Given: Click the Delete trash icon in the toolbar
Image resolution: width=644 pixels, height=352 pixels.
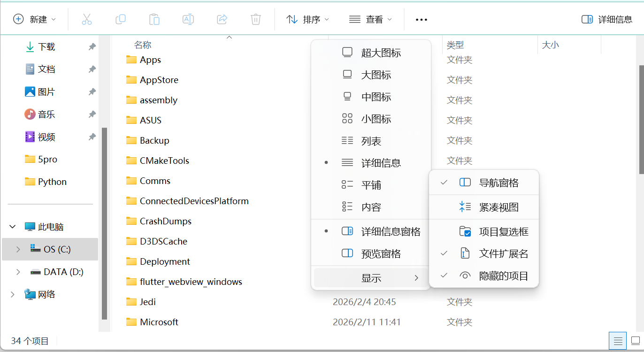Looking at the screenshot, I should pyautogui.click(x=256, y=19).
